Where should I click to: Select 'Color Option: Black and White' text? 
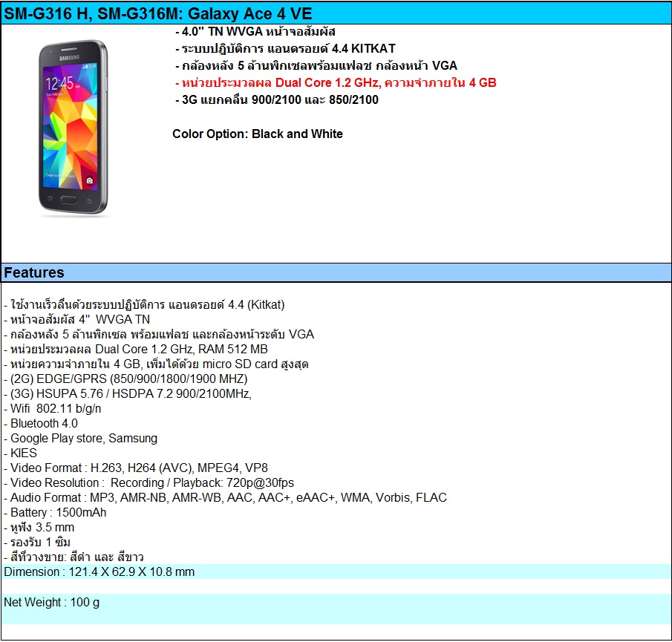[258, 134]
